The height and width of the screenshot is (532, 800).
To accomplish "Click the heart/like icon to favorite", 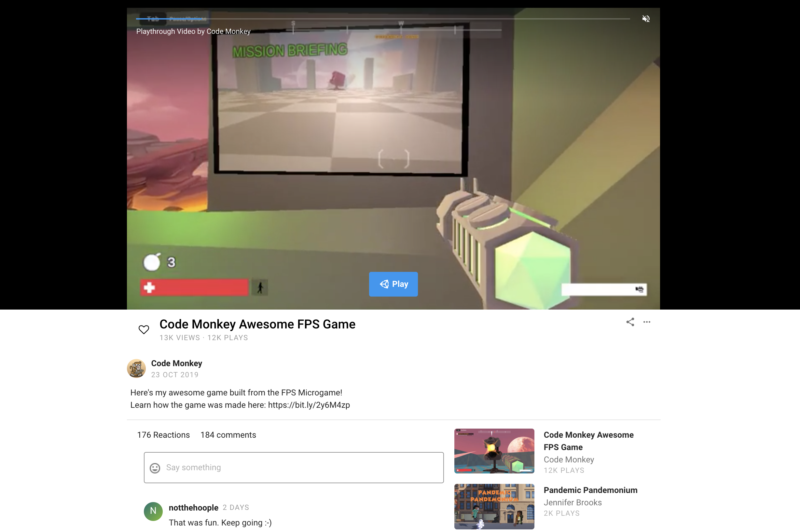I will coord(143,329).
